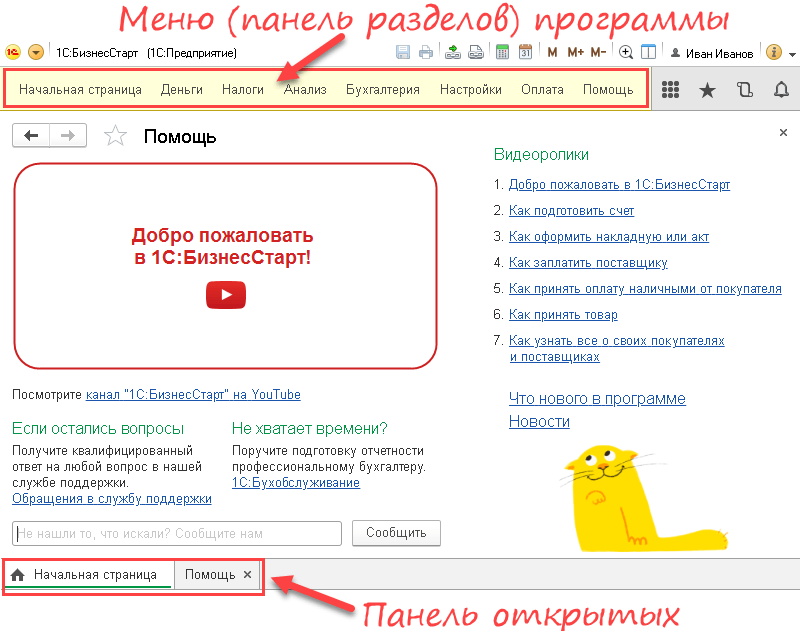Open the calculator icon
The image size is (800, 632).
point(502,52)
